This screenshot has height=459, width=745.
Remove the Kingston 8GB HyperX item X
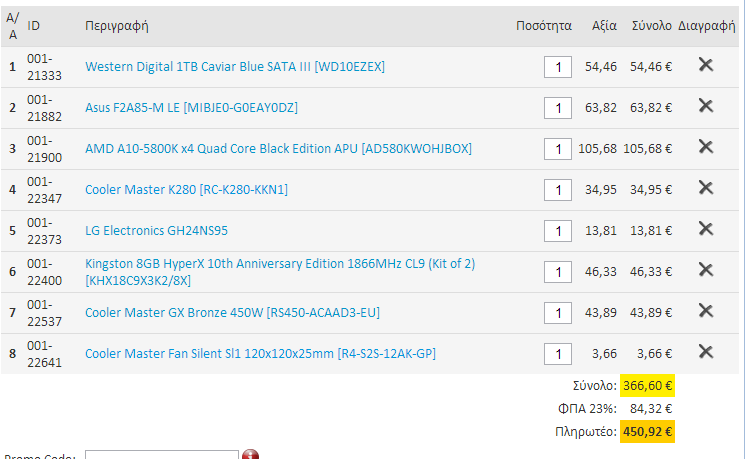coord(706,270)
